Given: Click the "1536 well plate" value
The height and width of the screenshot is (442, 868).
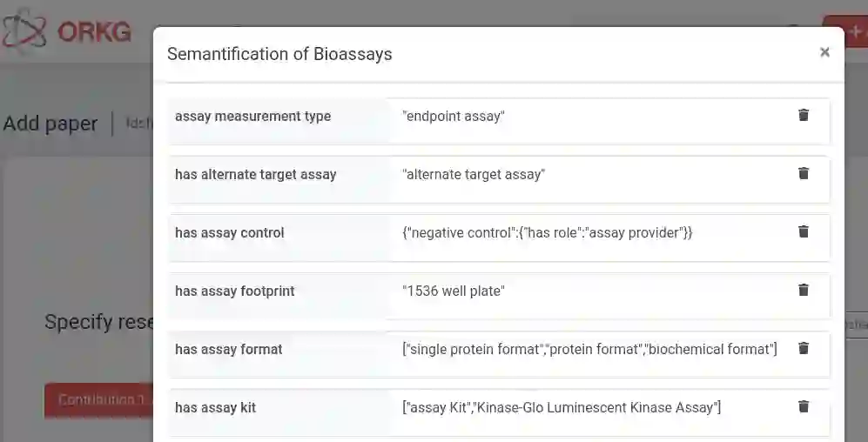Looking at the screenshot, I should (x=454, y=291).
